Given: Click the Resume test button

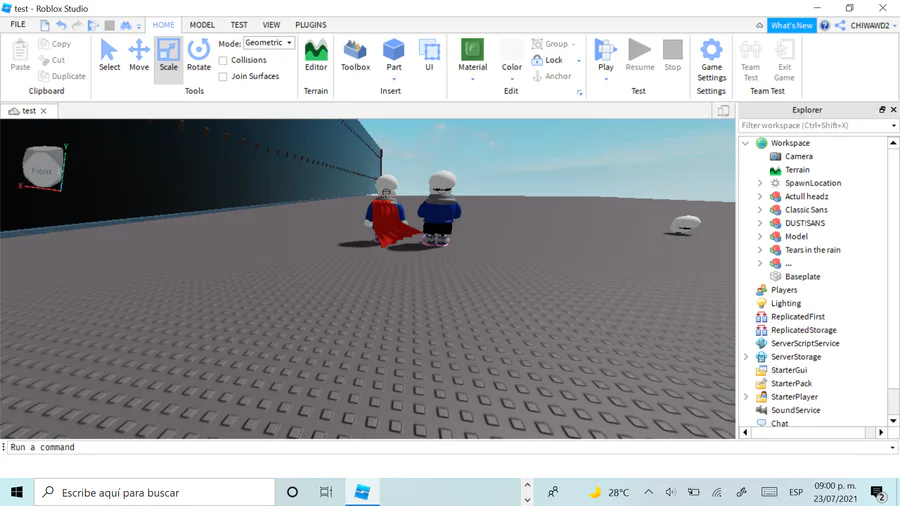Looking at the screenshot, I should click(639, 55).
